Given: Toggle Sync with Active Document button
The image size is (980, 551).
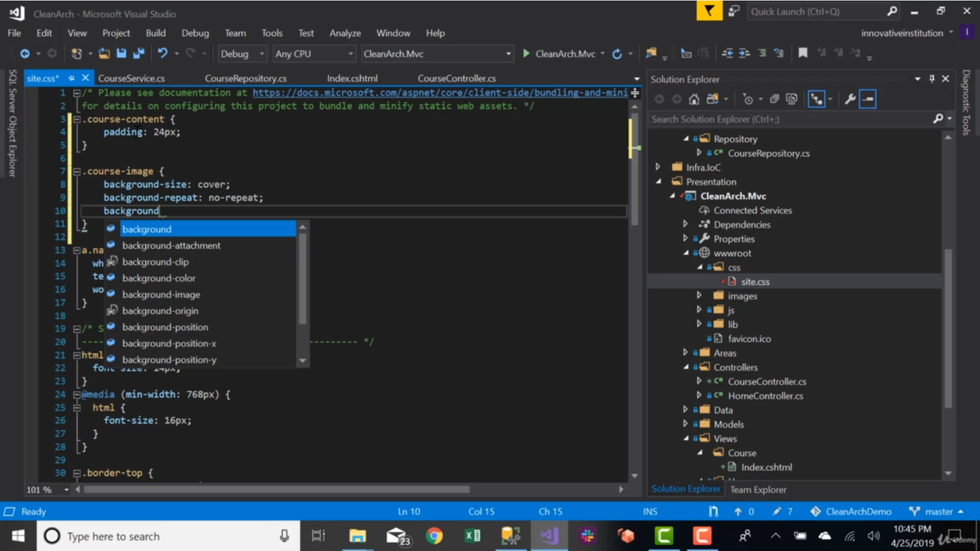Looking at the screenshot, I should coord(816,99).
